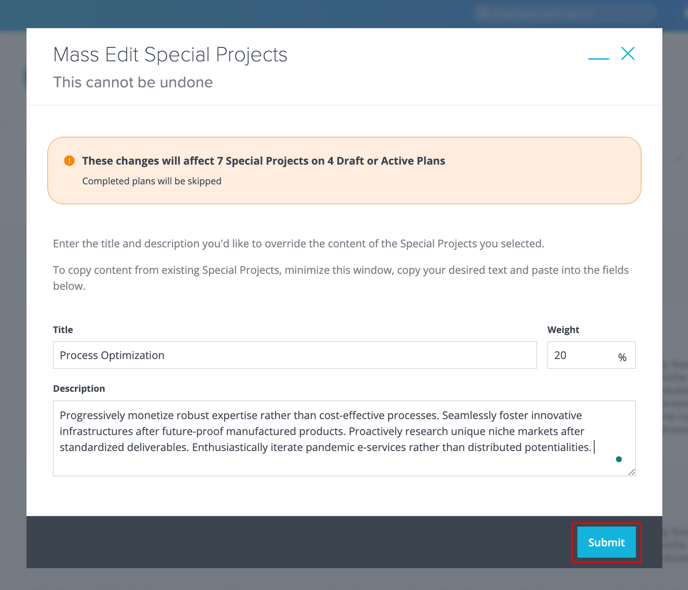Click the warning about 7 Special Projects affected
This screenshot has height=590, width=688.
pyautogui.click(x=263, y=161)
